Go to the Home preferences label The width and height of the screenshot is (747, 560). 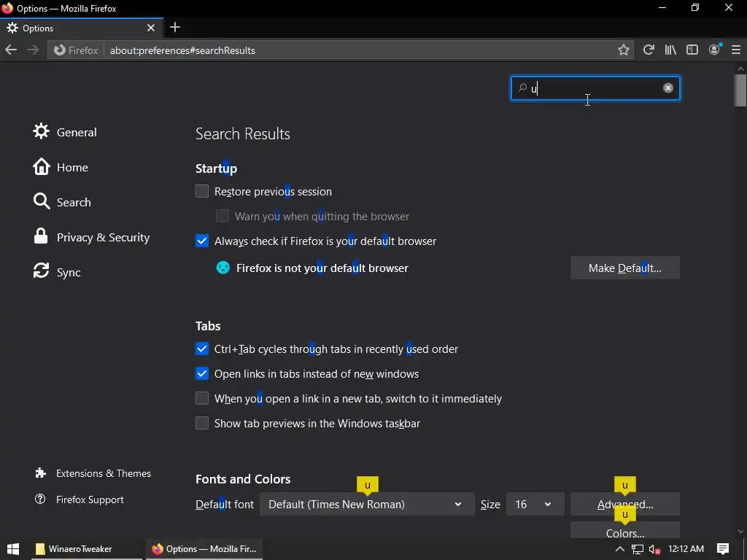(72, 167)
